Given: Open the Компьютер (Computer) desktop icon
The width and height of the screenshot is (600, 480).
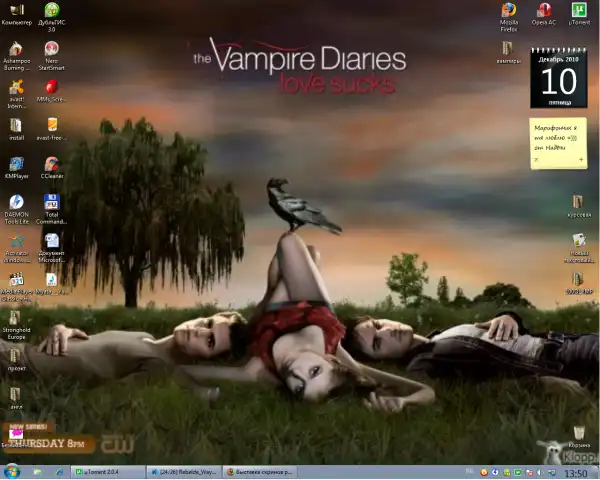Looking at the screenshot, I should 16,10.
